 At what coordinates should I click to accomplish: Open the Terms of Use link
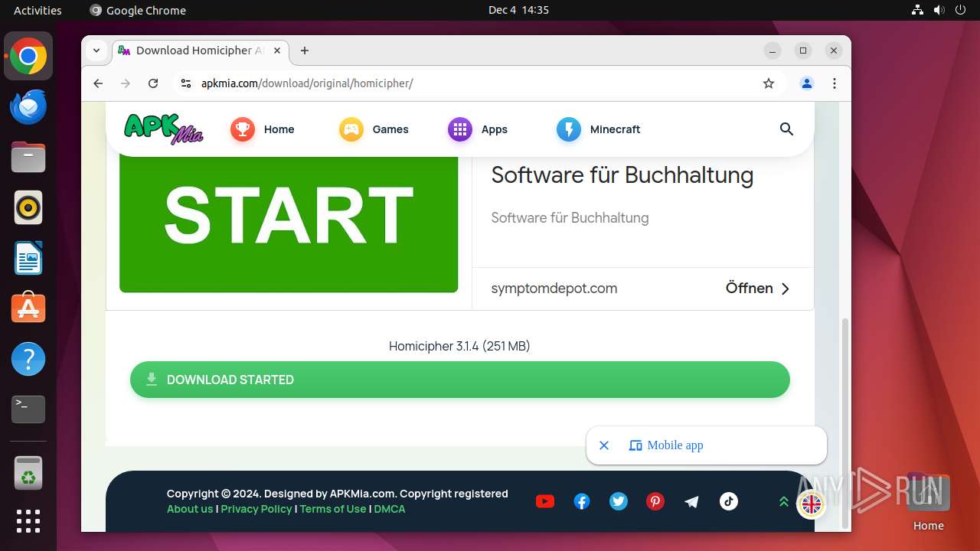coord(333,509)
